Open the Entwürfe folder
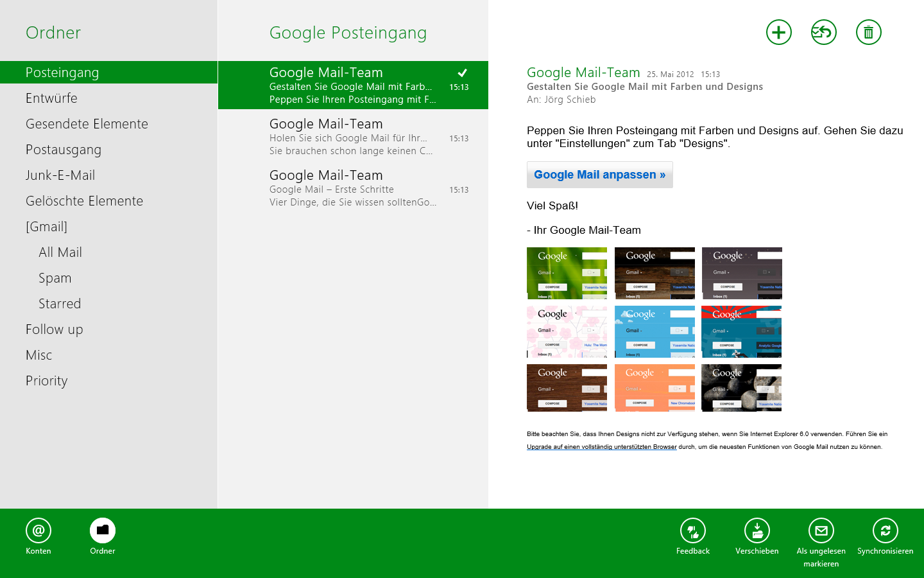This screenshot has height=578, width=924. [x=109, y=98]
